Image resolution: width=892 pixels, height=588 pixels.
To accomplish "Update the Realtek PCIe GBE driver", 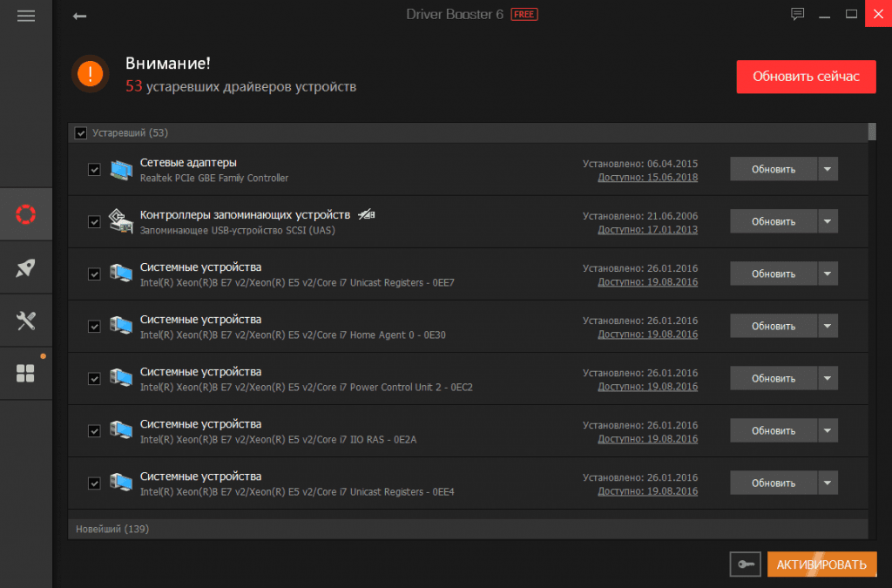I will tap(774, 170).
